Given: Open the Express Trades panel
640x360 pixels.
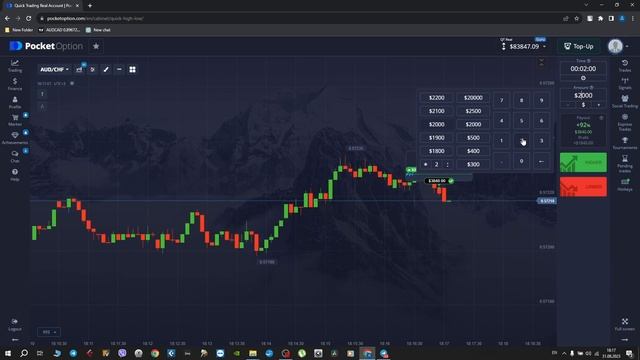Looking at the screenshot, I should 624,122.
